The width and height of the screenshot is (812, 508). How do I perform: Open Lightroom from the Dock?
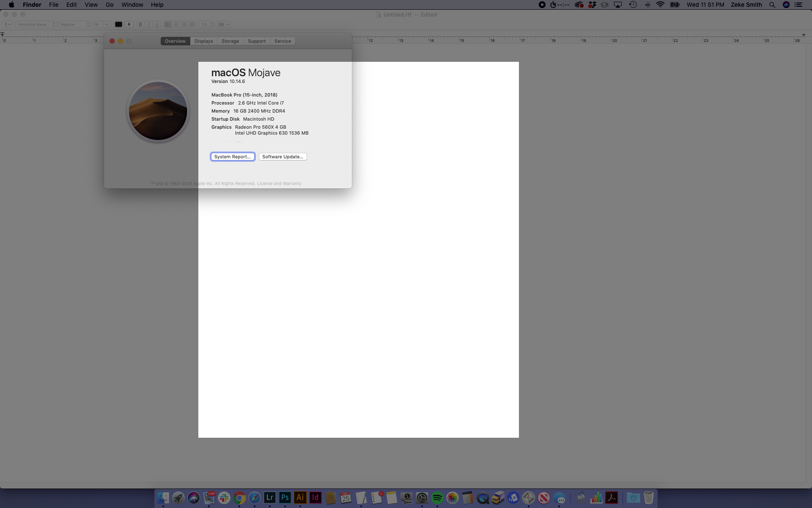(269, 497)
